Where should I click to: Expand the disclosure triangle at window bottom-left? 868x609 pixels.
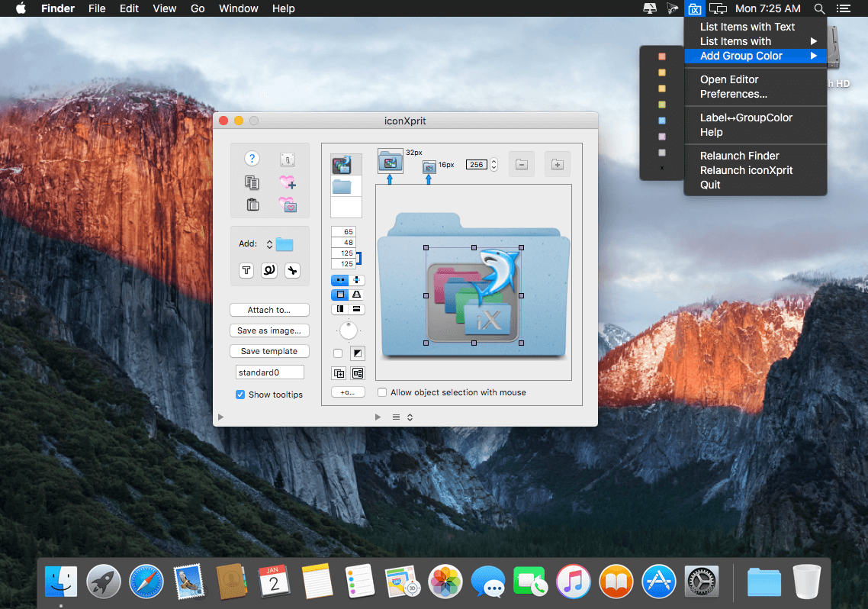(x=221, y=417)
